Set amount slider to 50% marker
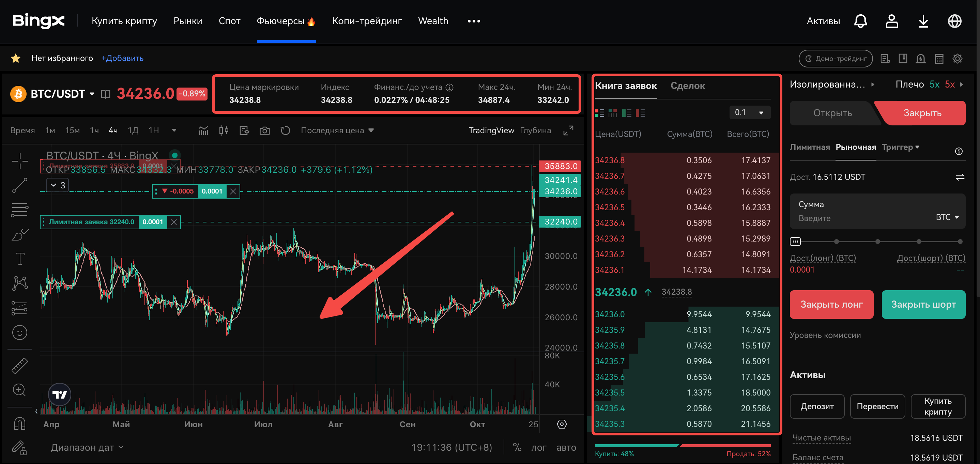Viewport: 980px width, 464px height. (877, 242)
